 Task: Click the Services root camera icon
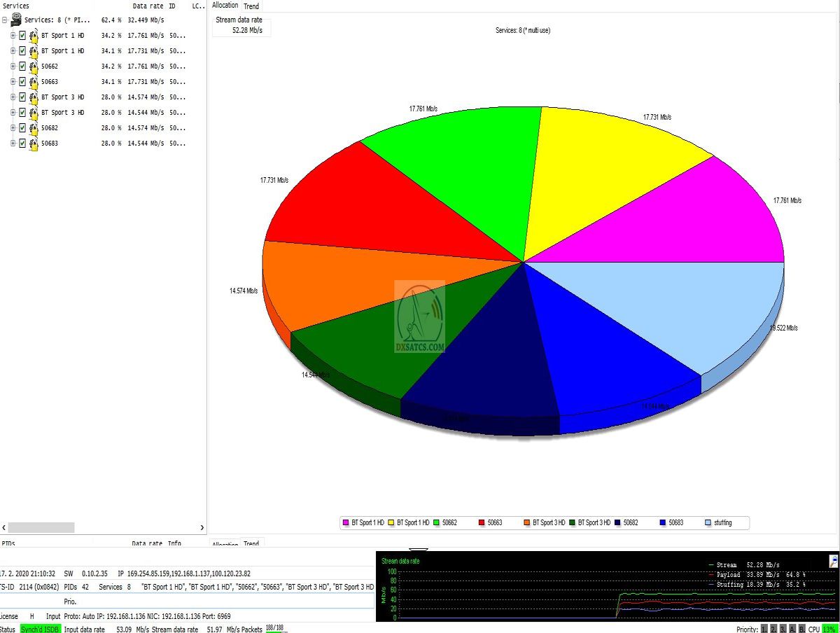(x=16, y=20)
